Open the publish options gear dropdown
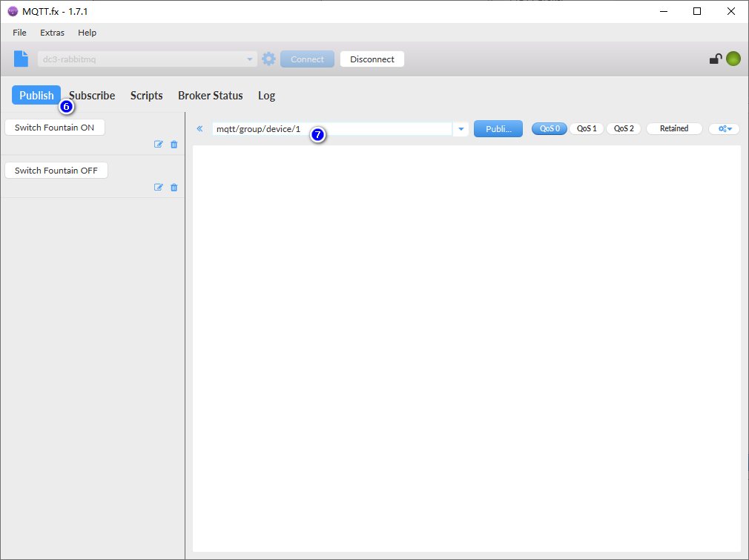 pyautogui.click(x=724, y=128)
